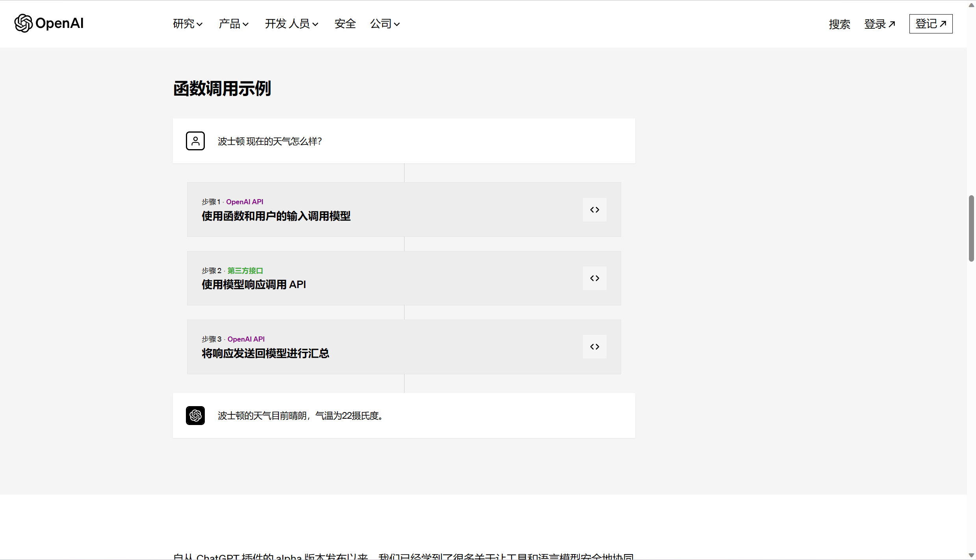Click the ChatGPT response avatar icon
This screenshot has width=976, height=560.
(x=195, y=416)
